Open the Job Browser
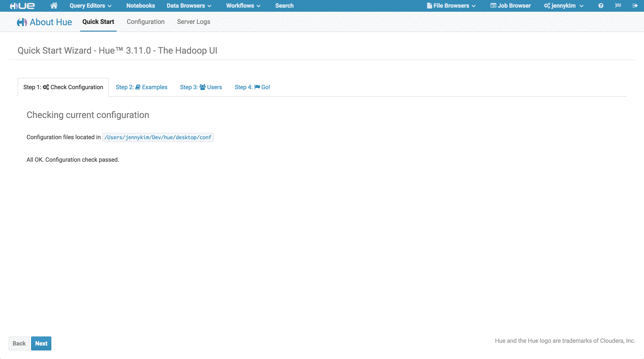 [x=510, y=5]
